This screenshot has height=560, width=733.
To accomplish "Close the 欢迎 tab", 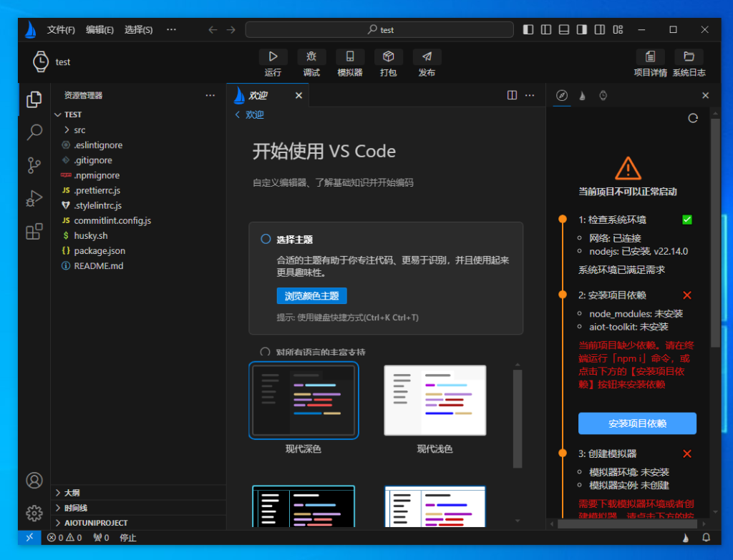I will click(x=298, y=95).
